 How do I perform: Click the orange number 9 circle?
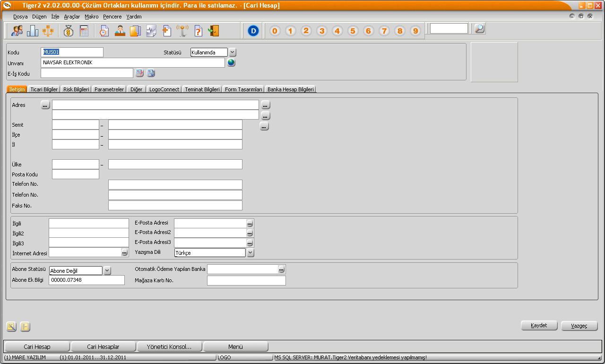tap(415, 31)
